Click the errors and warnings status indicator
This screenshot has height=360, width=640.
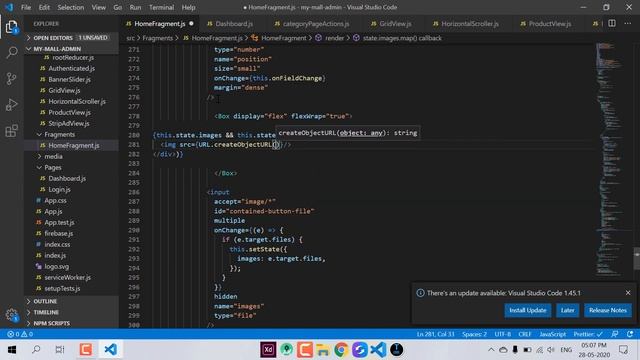pos(20,334)
